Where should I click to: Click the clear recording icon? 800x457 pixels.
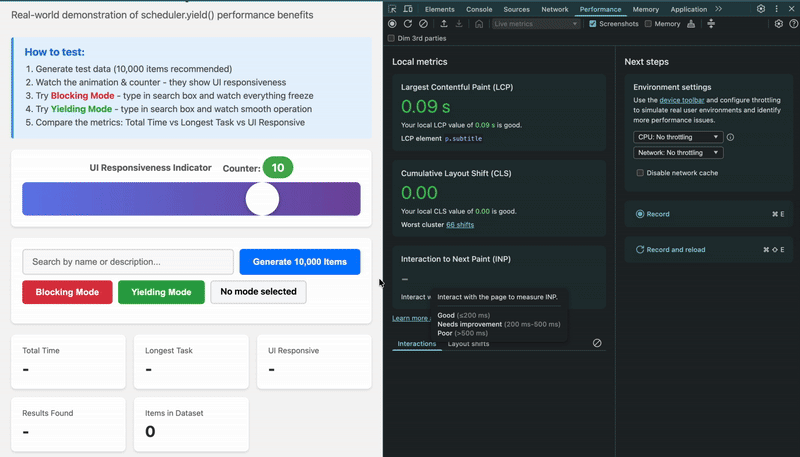[x=424, y=23]
